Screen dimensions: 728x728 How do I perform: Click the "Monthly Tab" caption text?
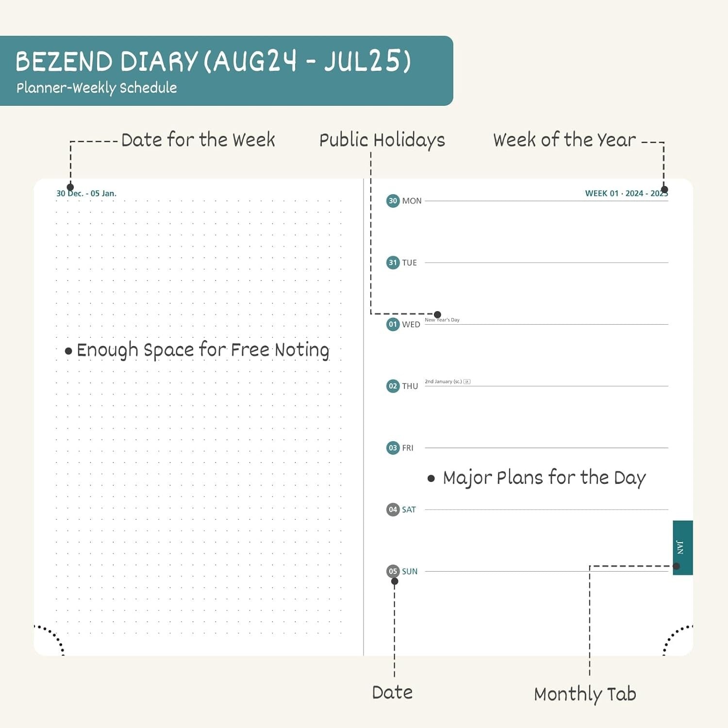(x=585, y=694)
